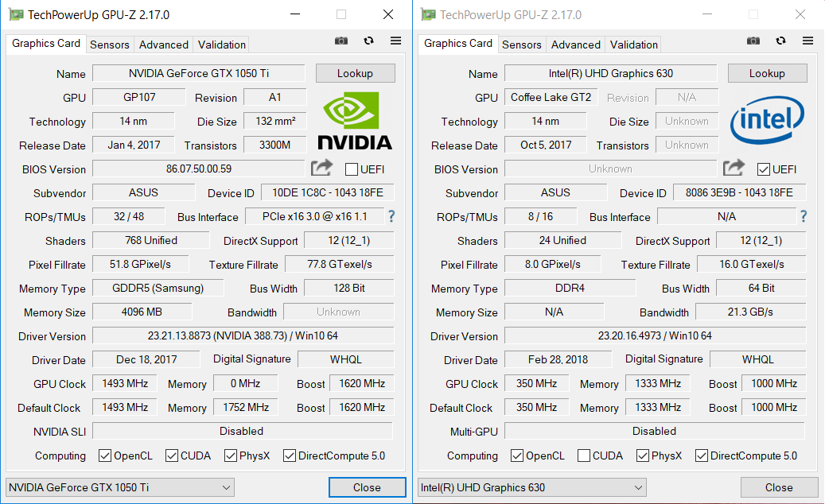Switch to Validation tab in Intel window

tap(633, 45)
